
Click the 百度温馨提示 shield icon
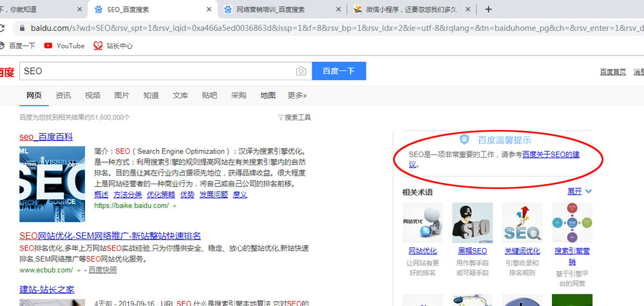(464, 139)
